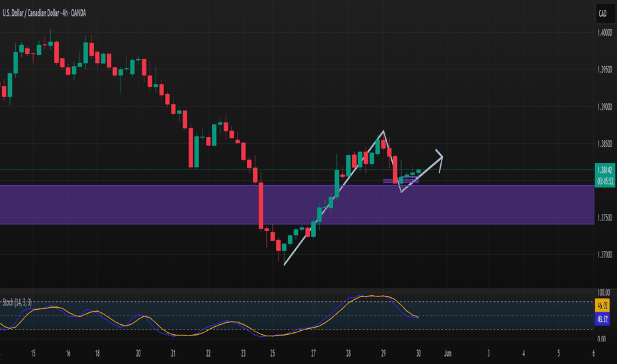617x364 pixels.
Task: Click the 1.37000 price axis label
Action: [605, 255]
